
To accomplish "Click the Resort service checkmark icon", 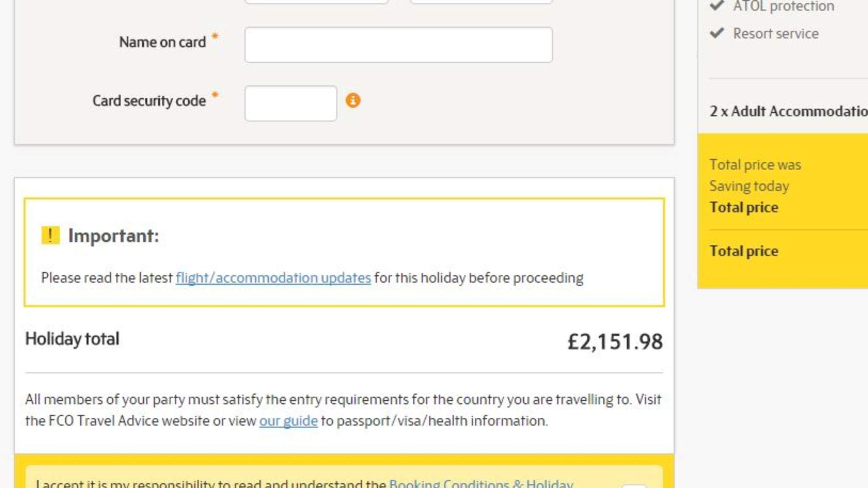I will [x=717, y=33].
